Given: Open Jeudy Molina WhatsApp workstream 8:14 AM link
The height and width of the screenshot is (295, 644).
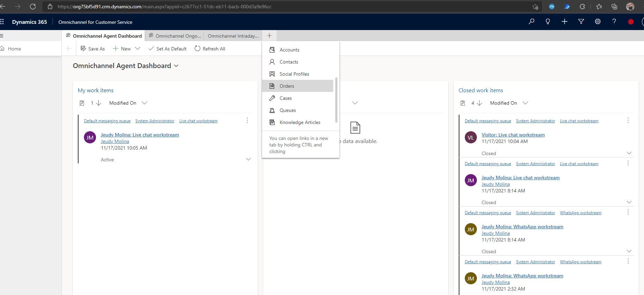Looking at the screenshot, I should 522,227.
